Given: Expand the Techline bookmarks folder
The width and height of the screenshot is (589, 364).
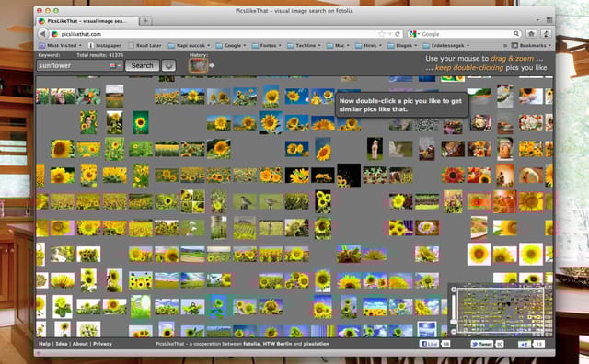Looking at the screenshot, I should pos(304,45).
